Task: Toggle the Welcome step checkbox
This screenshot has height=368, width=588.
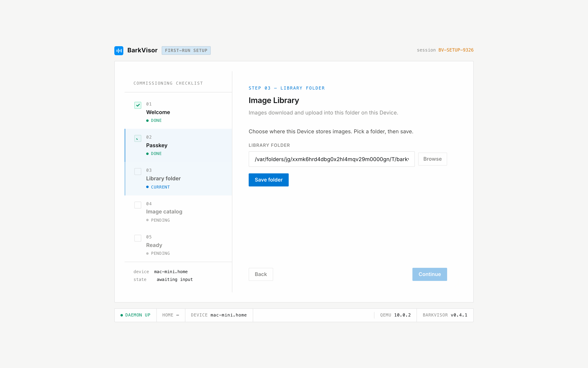Action: [138, 105]
